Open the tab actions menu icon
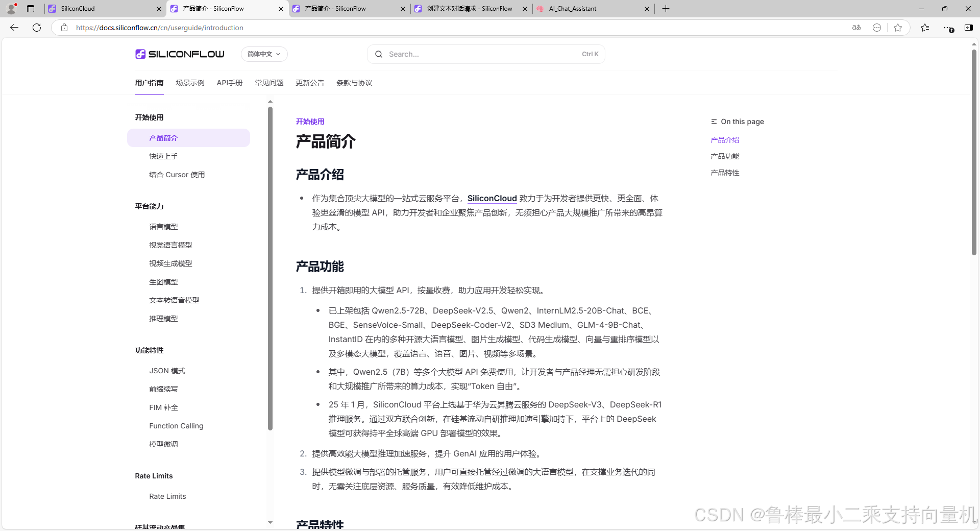Image resolution: width=980 pixels, height=531 pixels. tap(31, 9)
